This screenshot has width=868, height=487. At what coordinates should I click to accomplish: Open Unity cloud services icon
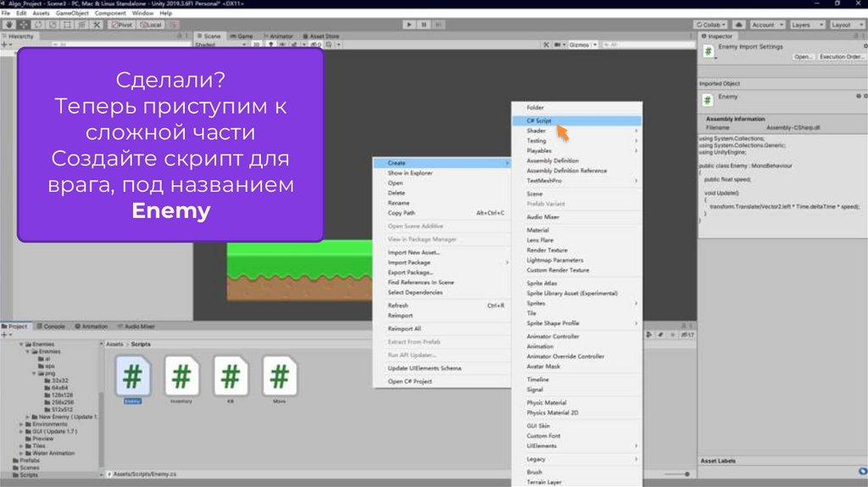click(739, 25)
